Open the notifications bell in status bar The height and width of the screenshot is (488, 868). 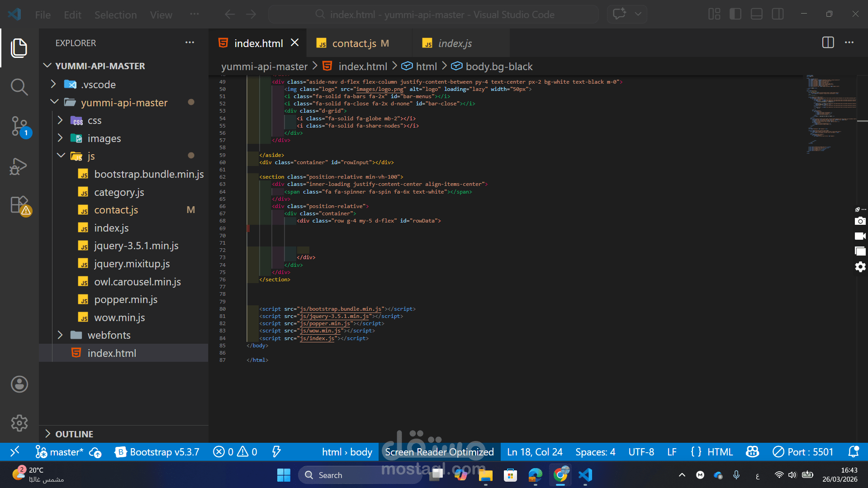854,451
